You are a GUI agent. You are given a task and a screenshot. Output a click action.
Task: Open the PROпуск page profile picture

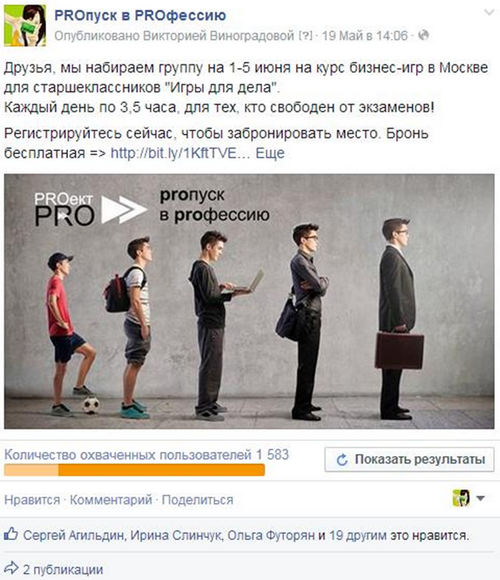tap(25, 26)
